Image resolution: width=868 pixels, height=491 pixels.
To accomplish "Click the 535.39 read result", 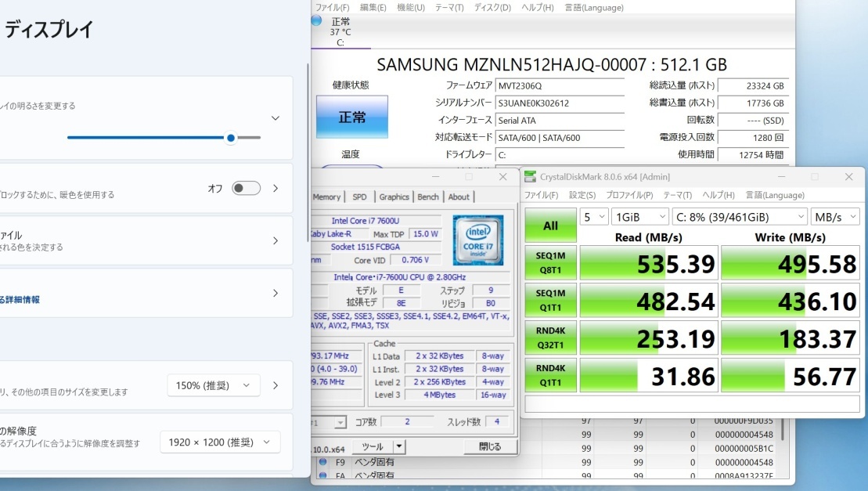I will tap(649, 263).
